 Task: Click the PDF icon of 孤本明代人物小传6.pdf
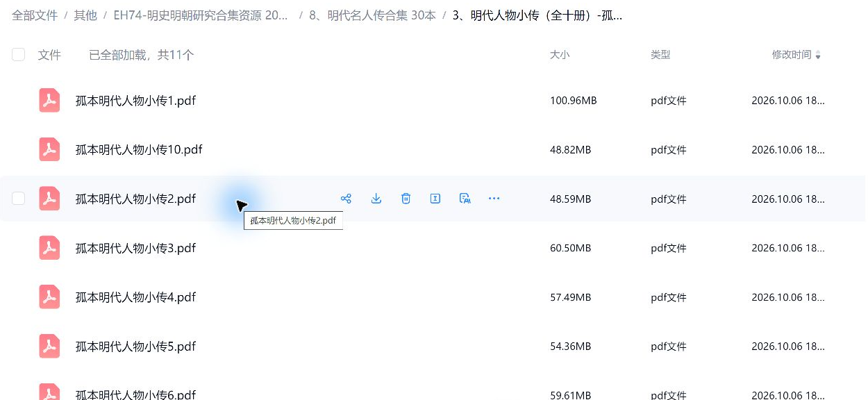pos(49,392)
